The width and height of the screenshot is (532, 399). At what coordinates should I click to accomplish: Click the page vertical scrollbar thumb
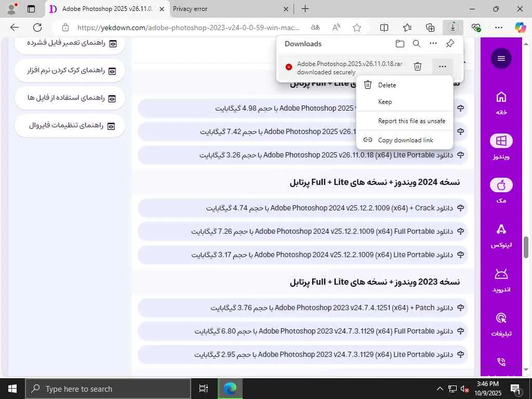[526, 247]
